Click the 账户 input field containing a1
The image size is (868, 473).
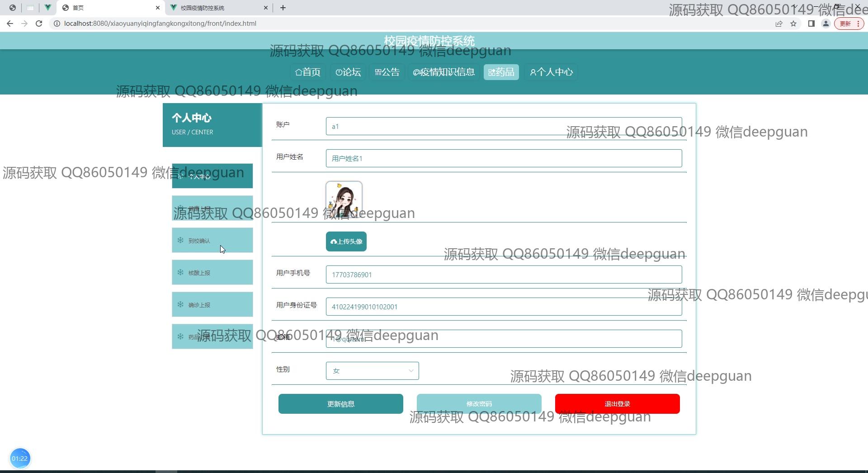[x=504, y=126]
